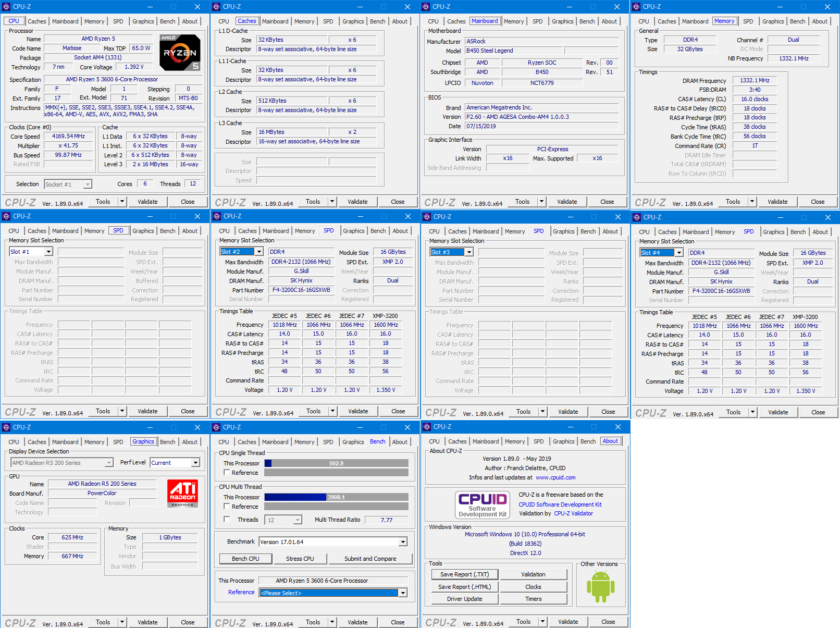Screen dimensions: 840x628
Task: Click the Clocks button in About window
Action: point(533,587)
